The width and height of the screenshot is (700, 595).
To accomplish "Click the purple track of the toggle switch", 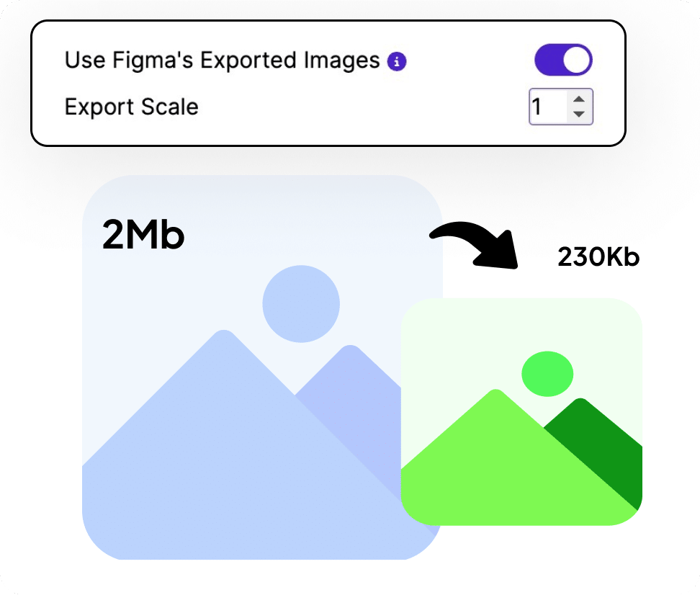I will 548,60.
